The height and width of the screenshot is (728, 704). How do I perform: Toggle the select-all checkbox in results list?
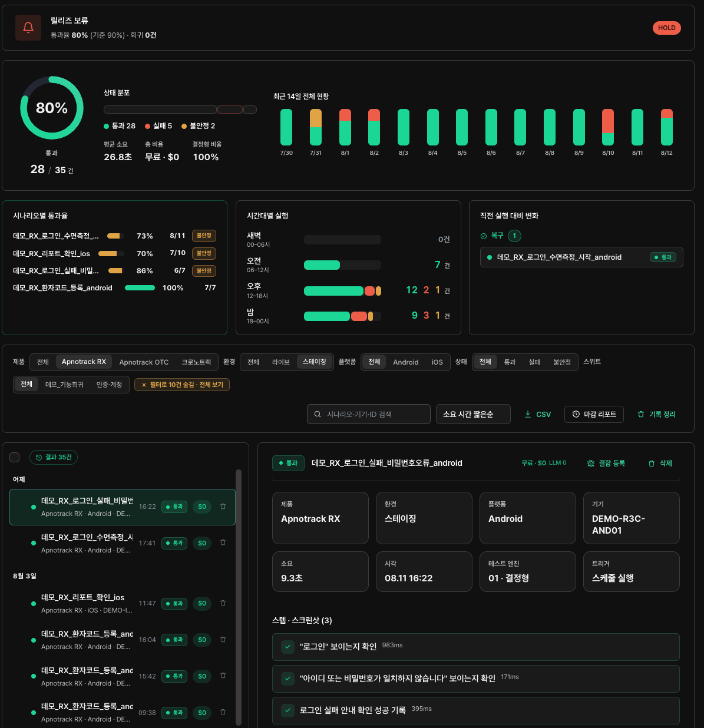click(15, 457)
